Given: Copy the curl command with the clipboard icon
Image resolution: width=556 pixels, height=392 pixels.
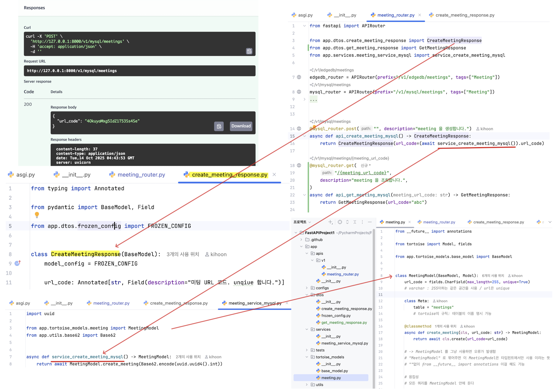Looking at the screenshot, I should [x=249, y=51].
